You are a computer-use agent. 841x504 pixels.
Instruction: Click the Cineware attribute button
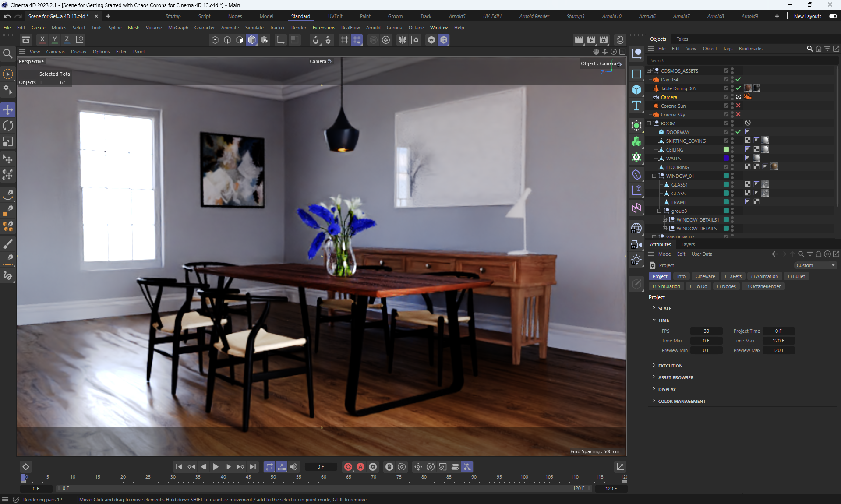705,276
